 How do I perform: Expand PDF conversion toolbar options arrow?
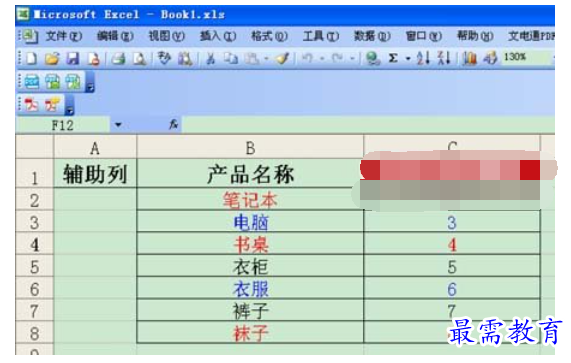[90, 82]
